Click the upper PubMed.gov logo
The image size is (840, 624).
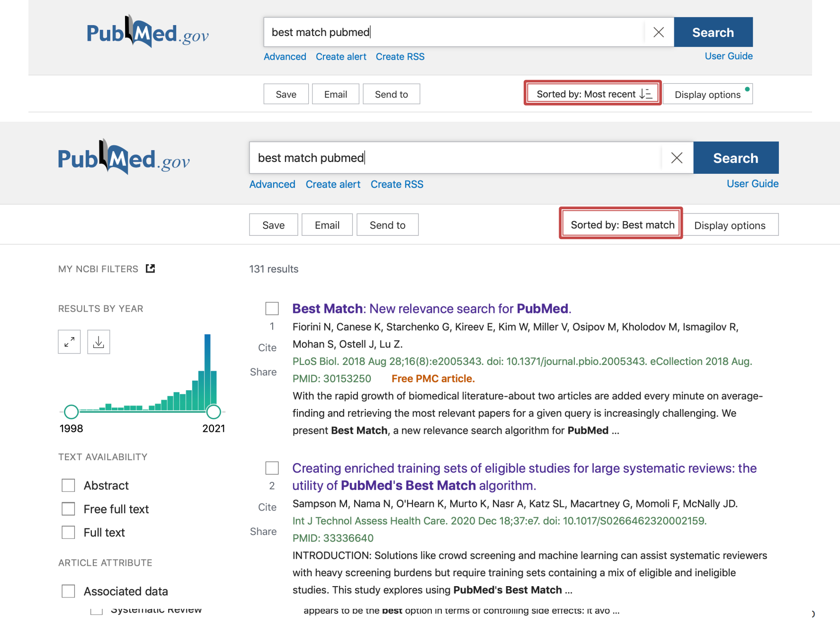(147, 32)
